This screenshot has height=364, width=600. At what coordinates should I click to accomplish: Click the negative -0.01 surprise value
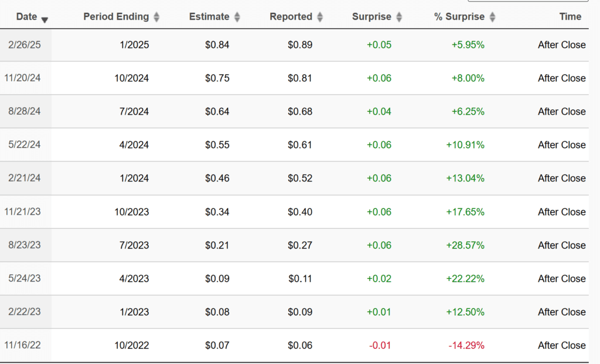pyautogui.click(x=380, y=345)
